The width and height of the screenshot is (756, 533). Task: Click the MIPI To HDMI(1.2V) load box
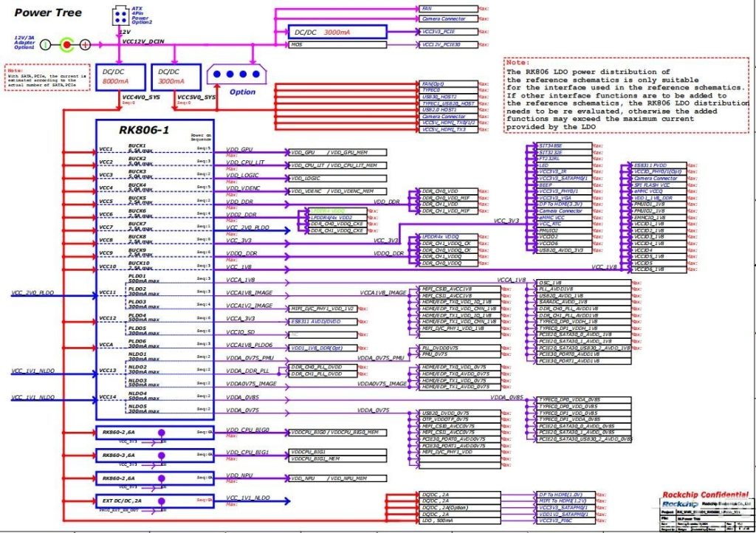(x=566, y=501)
